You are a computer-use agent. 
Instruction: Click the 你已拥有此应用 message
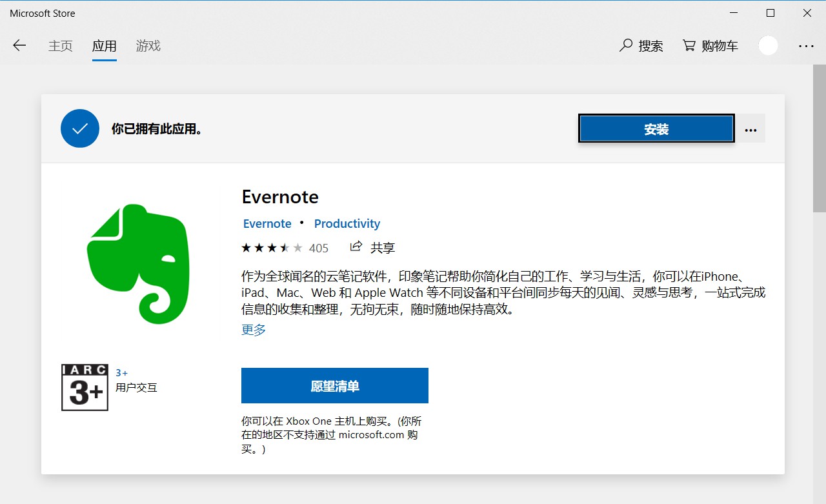pos(157,129)
